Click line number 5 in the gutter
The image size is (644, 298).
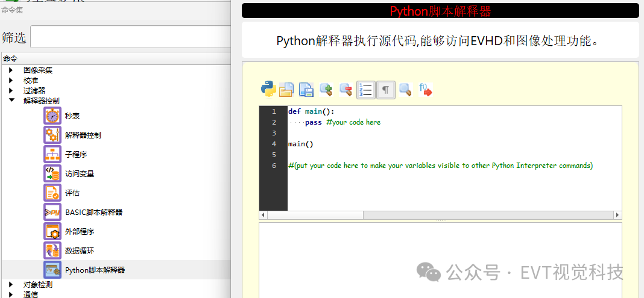(x=274, y=155)
